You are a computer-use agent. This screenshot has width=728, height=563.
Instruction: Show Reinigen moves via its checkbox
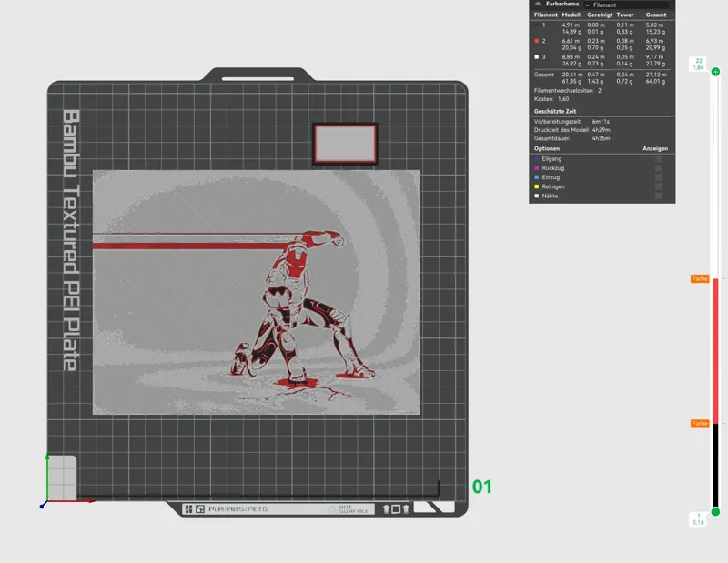[658, 186]
